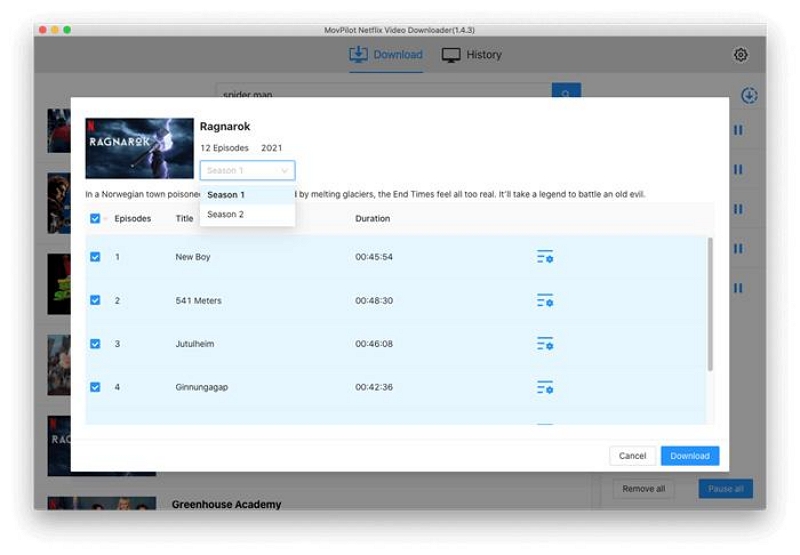Screen dimensions: 800x555
Task: Click the Greenhouse Academy title
Action: pyautogui.click(x=227, y=504)
